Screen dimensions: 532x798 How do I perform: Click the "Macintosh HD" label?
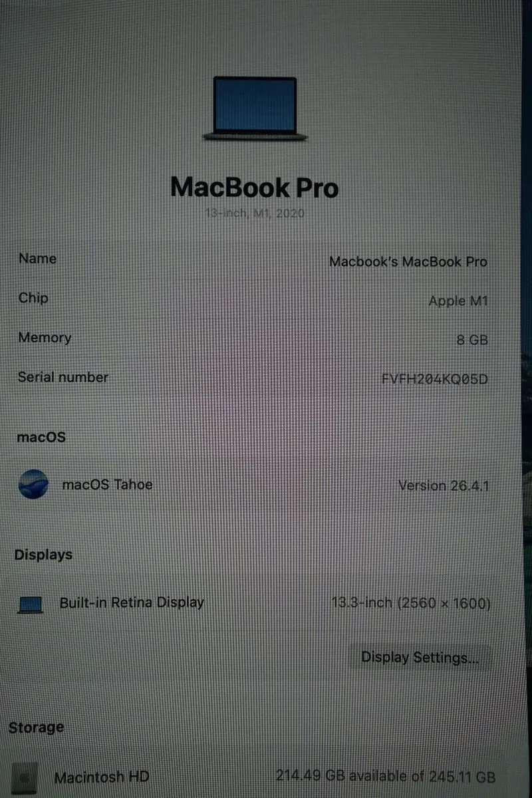coord(102,777)
